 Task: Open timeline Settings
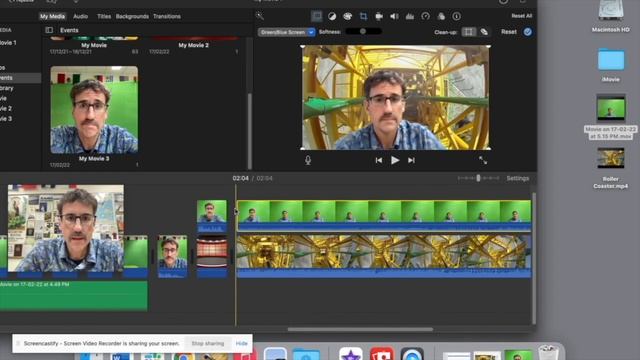pos(518,178)
